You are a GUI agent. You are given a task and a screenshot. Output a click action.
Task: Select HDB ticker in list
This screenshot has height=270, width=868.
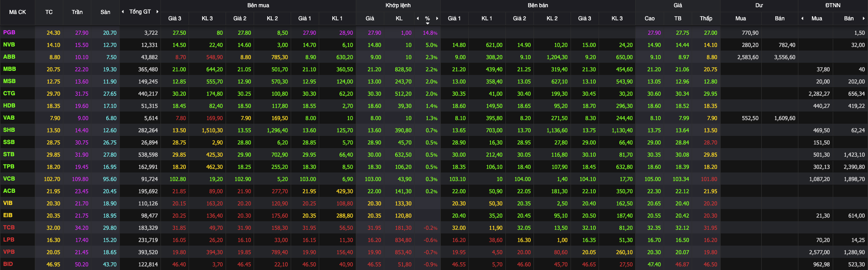point(9,106)
